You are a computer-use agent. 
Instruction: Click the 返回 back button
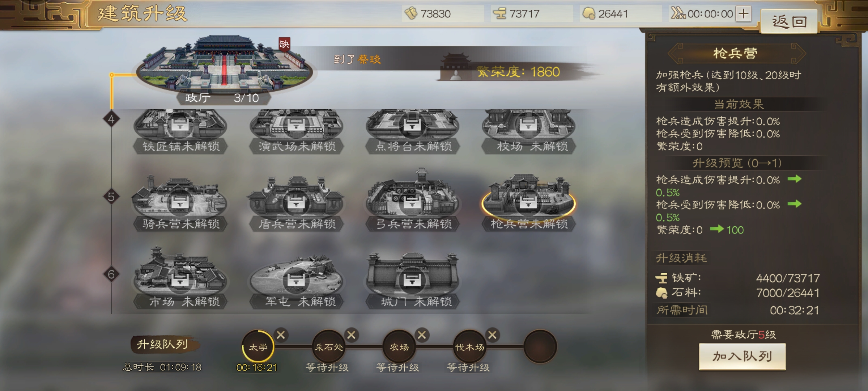[789, 22]
